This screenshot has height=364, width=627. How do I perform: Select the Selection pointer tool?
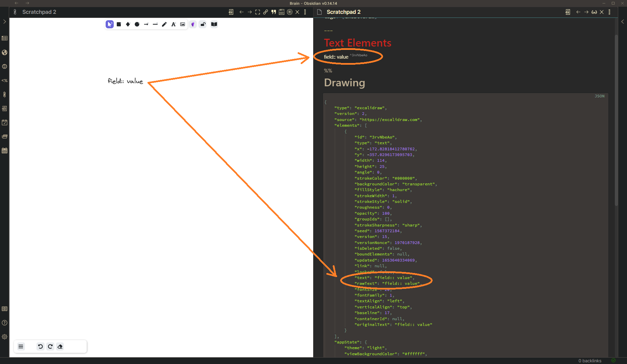coord(110,24)
